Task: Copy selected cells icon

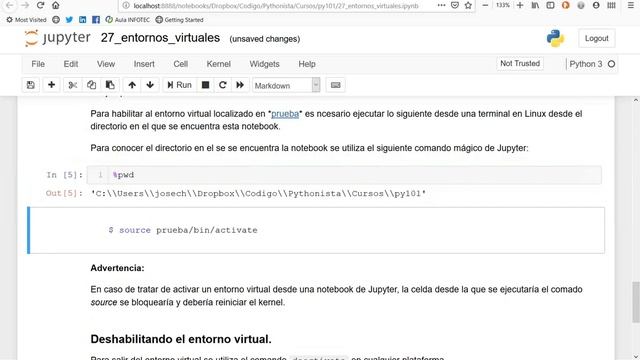Action: (91, 85)
